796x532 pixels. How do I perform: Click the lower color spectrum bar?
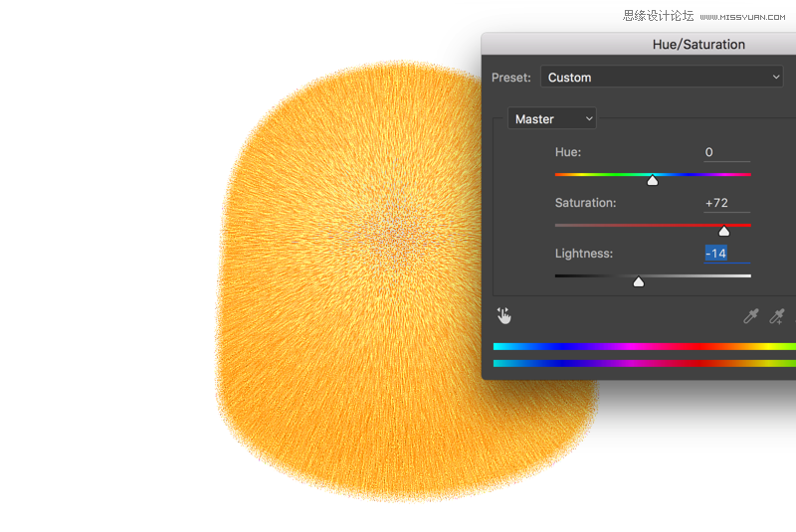pyautogui.click(x=644, y=363)
